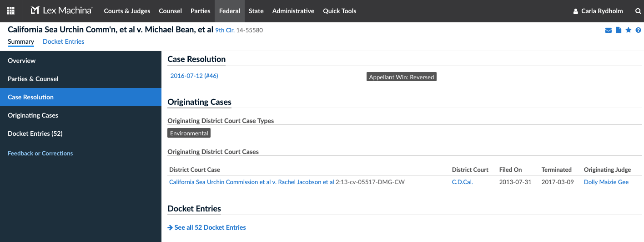View judge Dolly Maizie Gee
Screen dimensions: 644x242
(606, 182)
